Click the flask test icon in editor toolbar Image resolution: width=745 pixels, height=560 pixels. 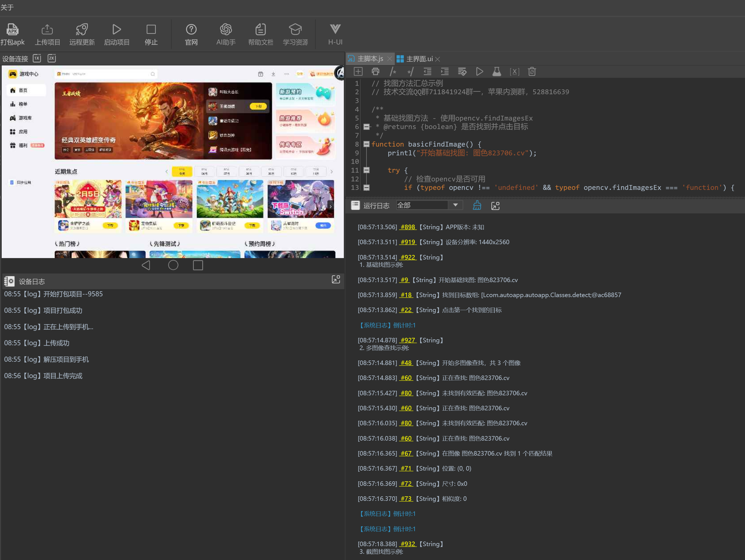click(497, 71)
